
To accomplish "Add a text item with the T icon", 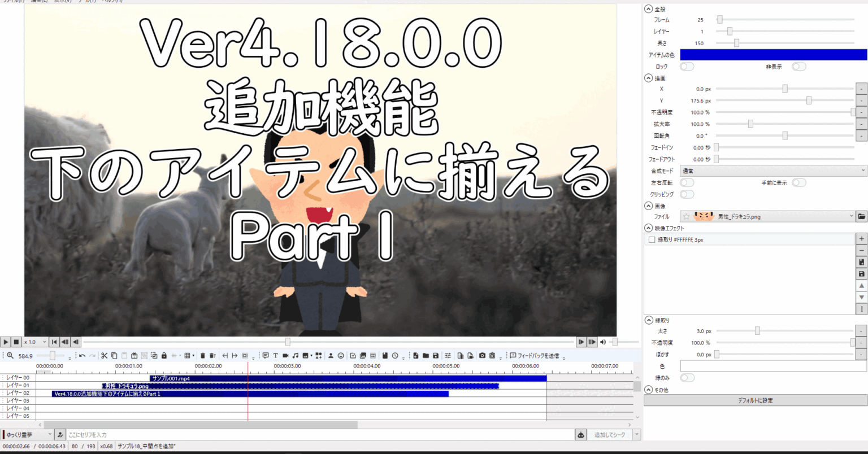I will 276,356.
